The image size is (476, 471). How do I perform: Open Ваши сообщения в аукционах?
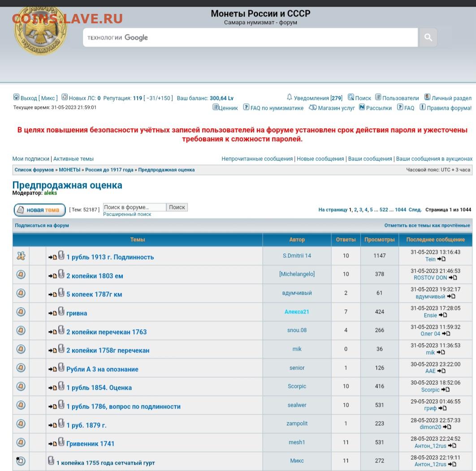434,159
